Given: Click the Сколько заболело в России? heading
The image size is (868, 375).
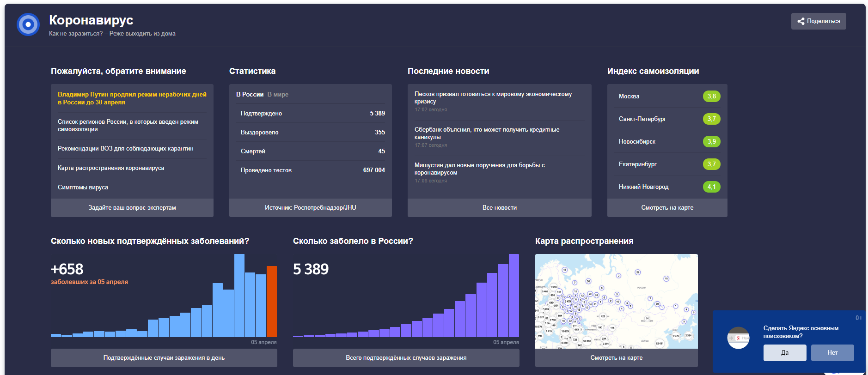Looking at the screenshot, I should 353,241.
